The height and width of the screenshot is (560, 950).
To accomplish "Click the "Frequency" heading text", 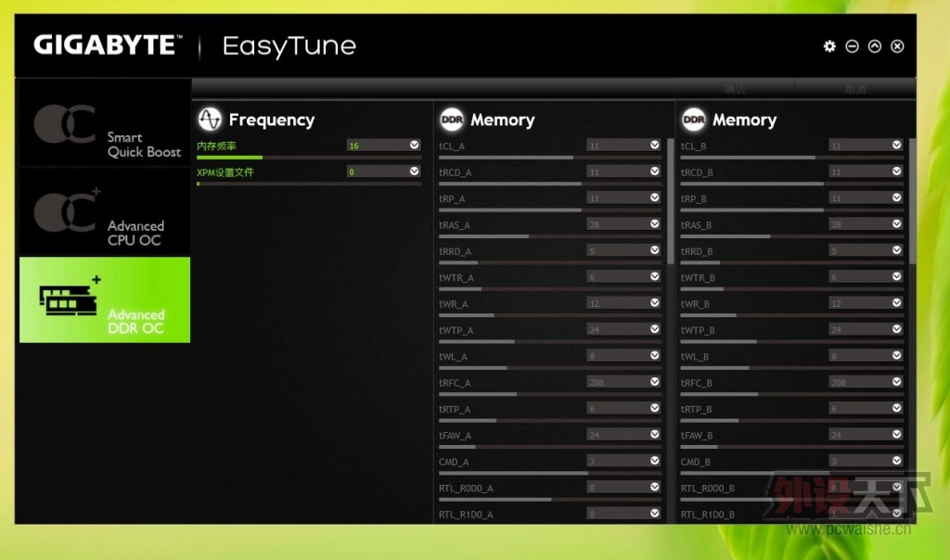I will click(x=272, y=120).
